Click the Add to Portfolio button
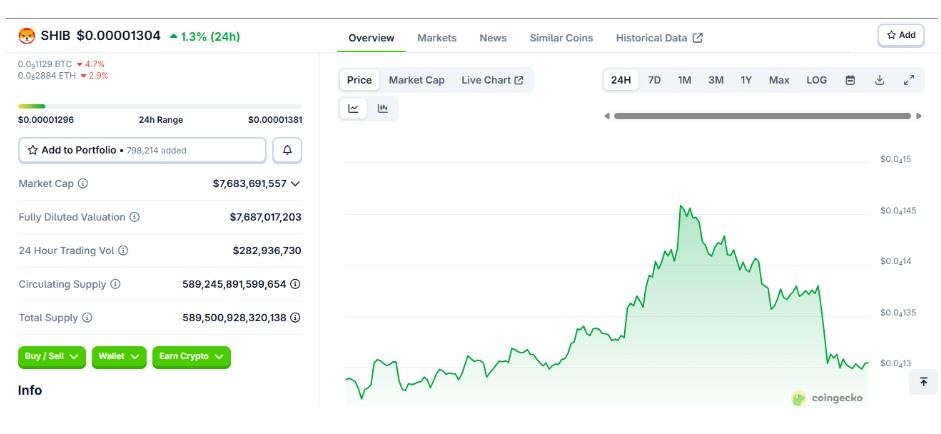The width and height of the screenshot is (941, 434). coord(142,150)
